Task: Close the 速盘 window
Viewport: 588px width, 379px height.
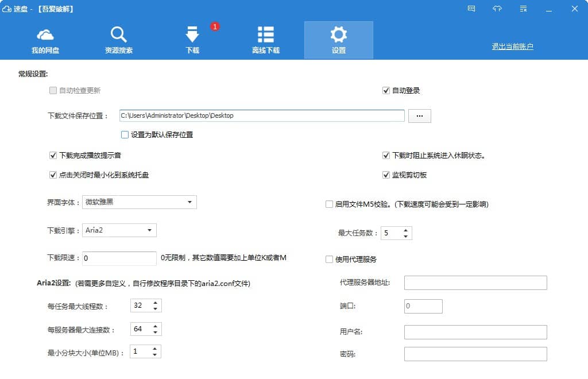Action: coord(574,9)
